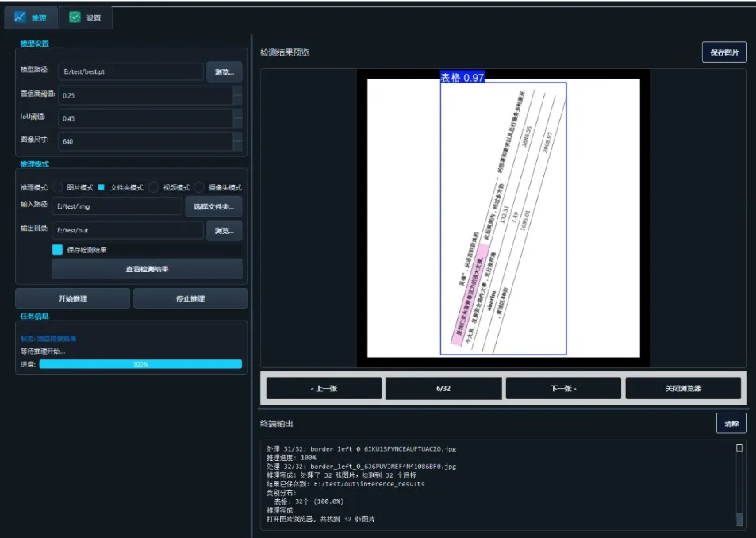Save the preview image via 保存图片
Image resolution: width=756 pixels, height=538 pixels.
(x=723, y=51)
